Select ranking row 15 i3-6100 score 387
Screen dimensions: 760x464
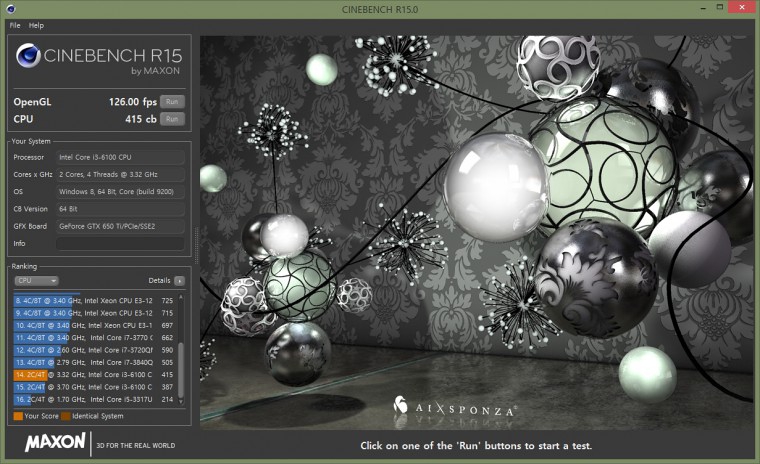pyautogui.click(x=94, y=387)
